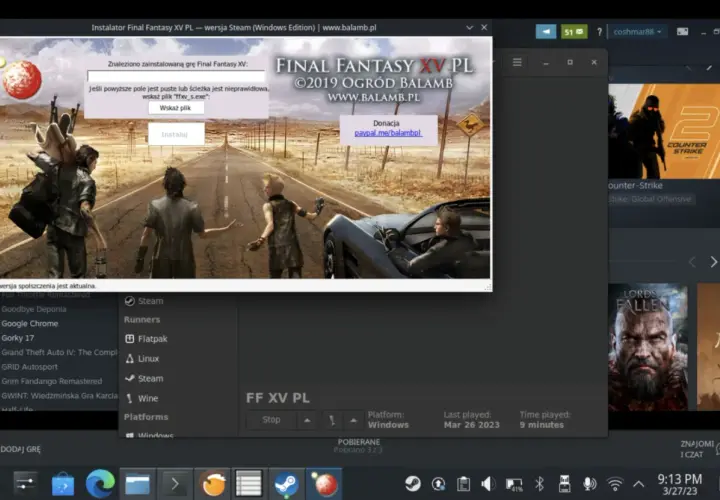The width and height of the screenshot is (720, 500).
Task: Switch Steam to Big Picture mode icon
Action: pyautogui.click(x=683, y=32)
